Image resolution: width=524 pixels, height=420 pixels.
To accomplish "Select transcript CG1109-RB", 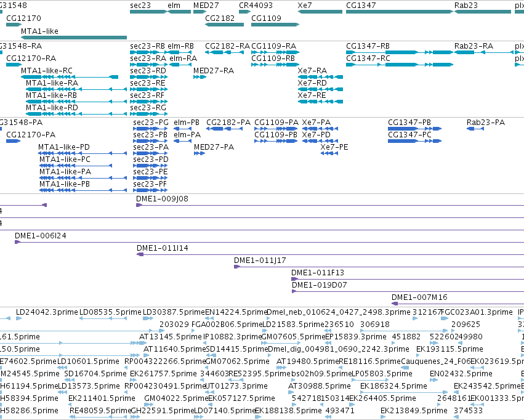I will pos(275,65).
